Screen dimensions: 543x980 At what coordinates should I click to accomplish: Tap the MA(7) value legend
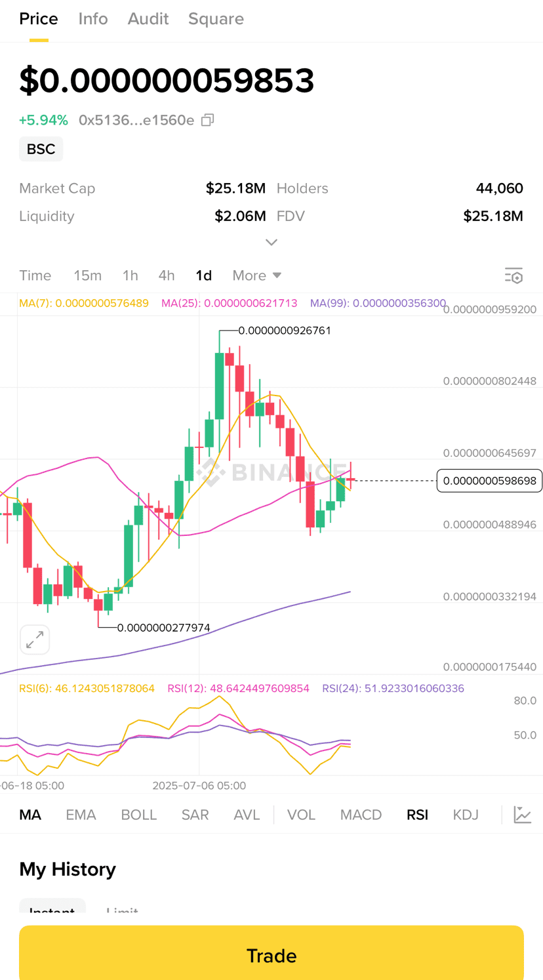click(x=84, y=303)
